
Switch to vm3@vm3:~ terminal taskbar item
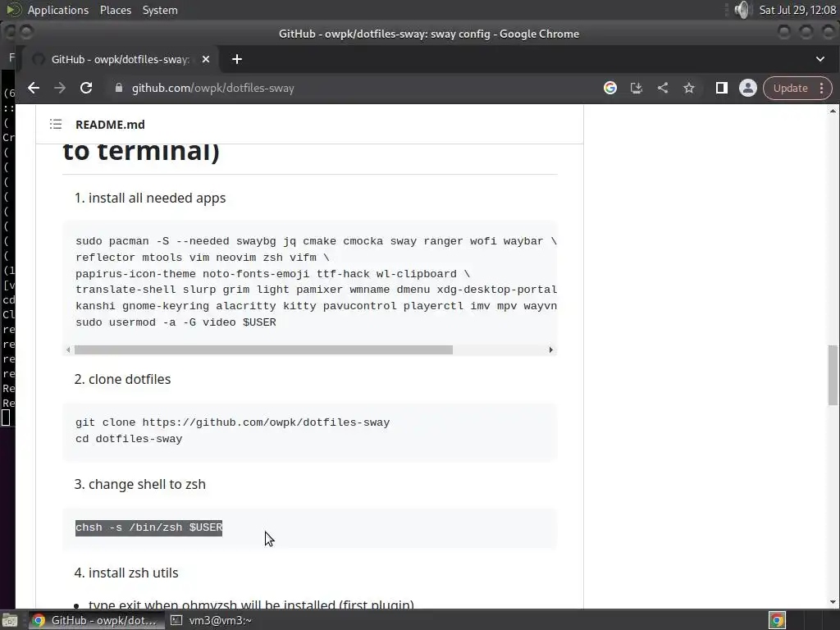pyautogui.click(x=211, y=620)
